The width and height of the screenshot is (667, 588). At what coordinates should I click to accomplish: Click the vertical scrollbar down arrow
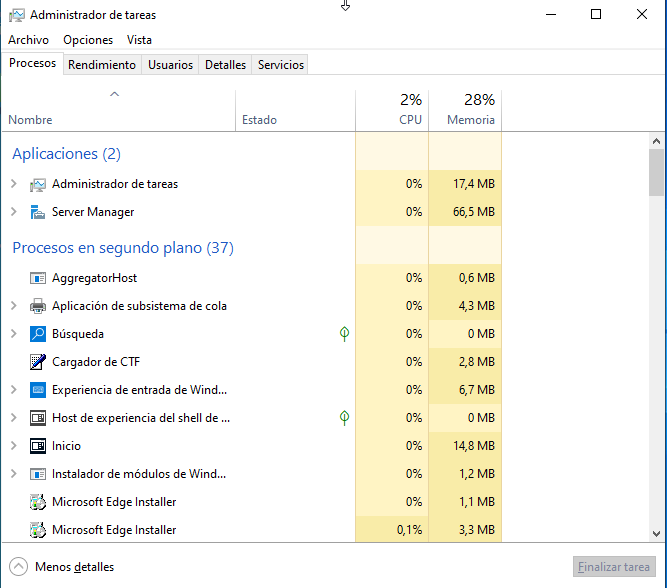656,535
